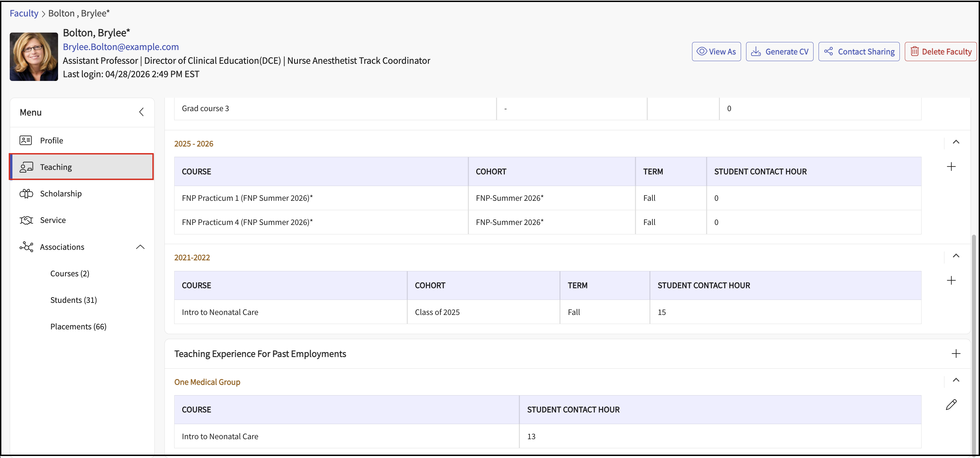Click the plus icon for 2021-2022 courses
This screenshot has height=458, width=980.
click(x=951, y=281)
